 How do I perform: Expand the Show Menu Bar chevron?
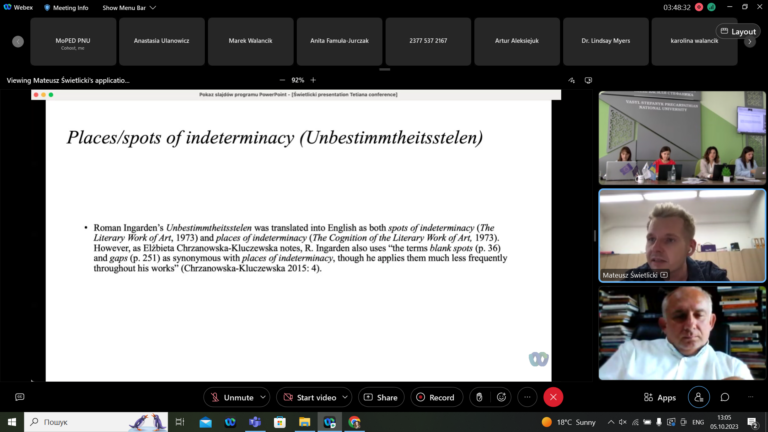pos(153,7)
